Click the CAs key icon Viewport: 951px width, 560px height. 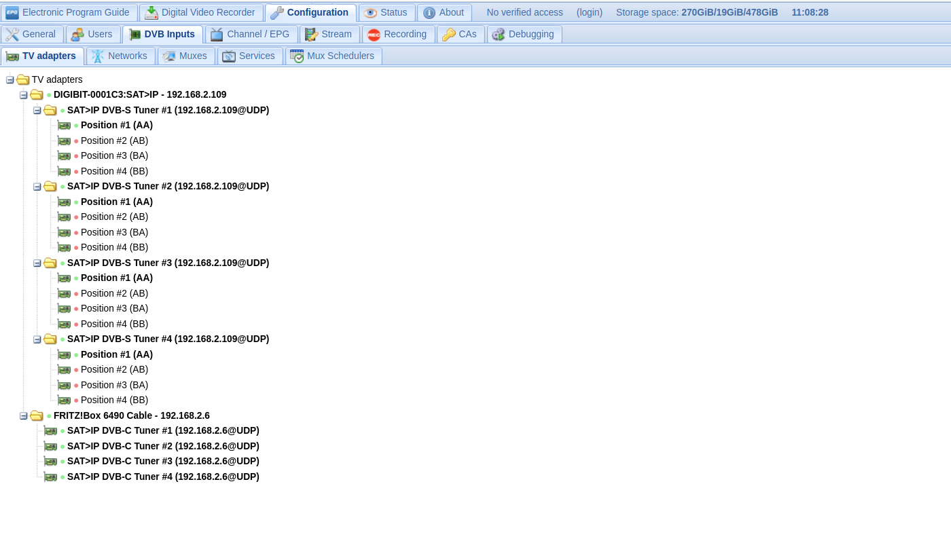click(449, 35)
